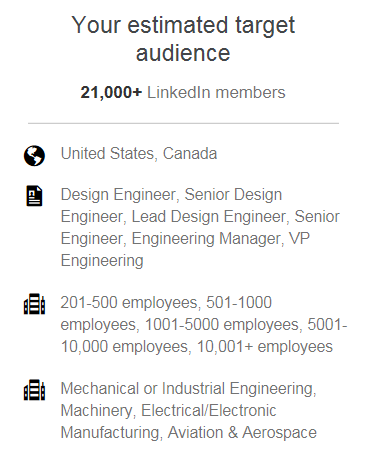Screen dimensions: 379x457
Task: Select the "Your estimated target audience" heading
Action: [183, 39]
